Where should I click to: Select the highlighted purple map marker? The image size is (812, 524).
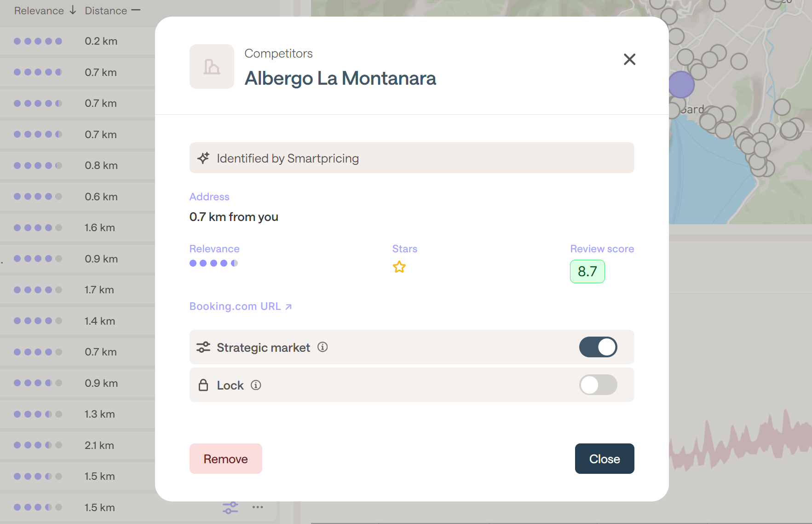(681, 85)
